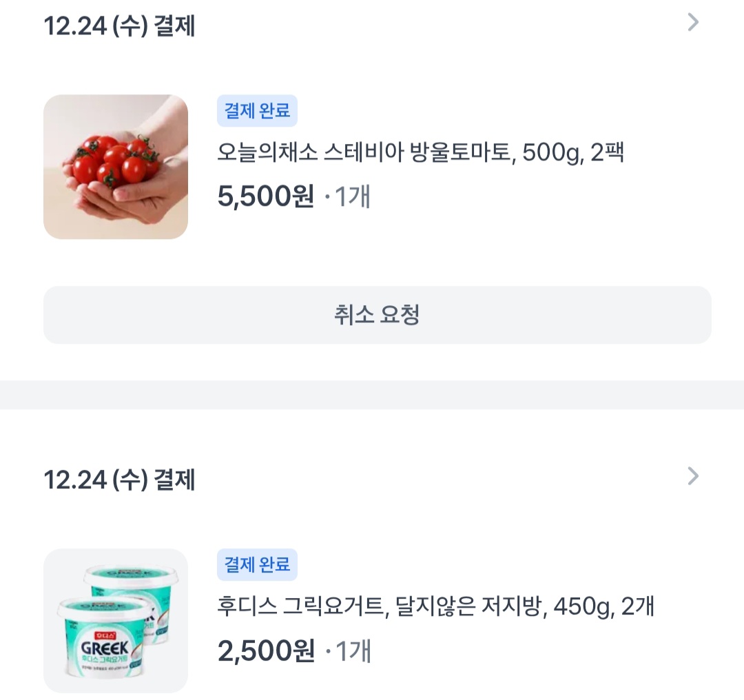Click the 1개 quantity on the yogurt order

click(x=353, y=650)
